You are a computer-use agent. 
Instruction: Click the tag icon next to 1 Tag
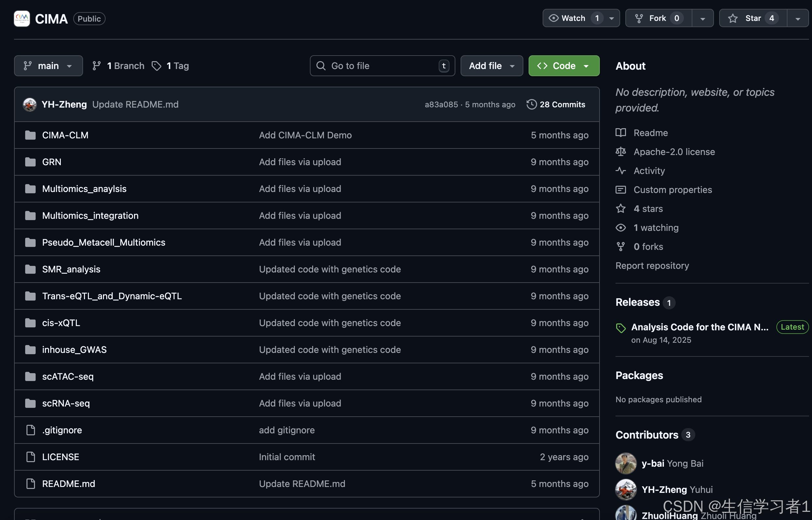click(156, 66)
